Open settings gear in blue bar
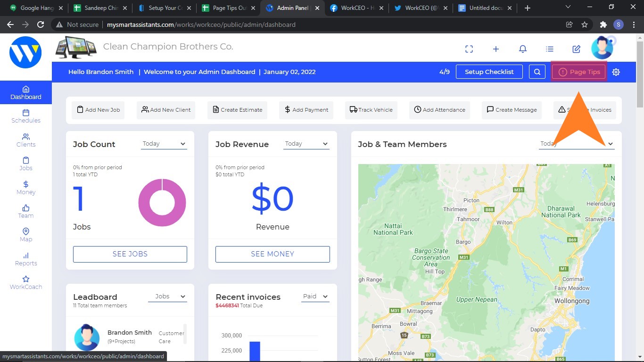Viewport: 644px width, 362px height. [x=616, y=72]
